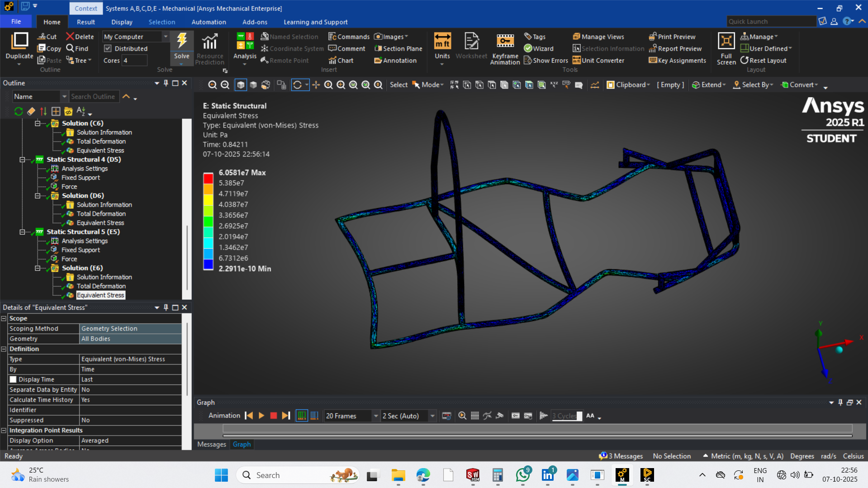Click 3 Messages in status bar

621,456
